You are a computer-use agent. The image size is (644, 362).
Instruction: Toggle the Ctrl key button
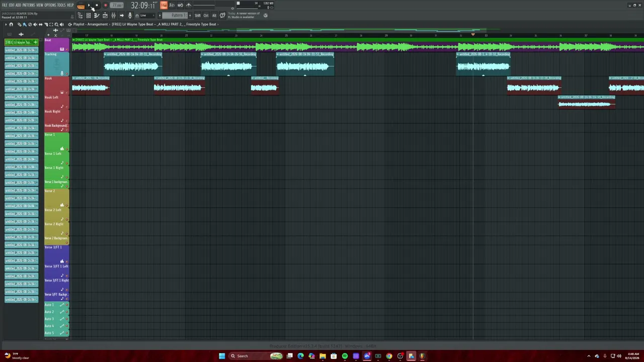pyautogui.click(x=206, y=16)
